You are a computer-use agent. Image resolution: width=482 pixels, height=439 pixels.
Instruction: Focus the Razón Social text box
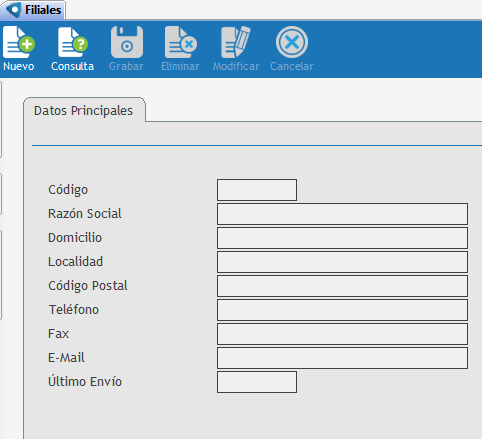pos(342,214)
